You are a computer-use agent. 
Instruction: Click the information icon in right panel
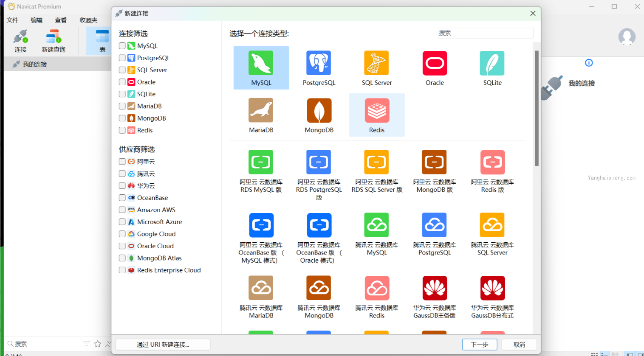click(589, 63)
